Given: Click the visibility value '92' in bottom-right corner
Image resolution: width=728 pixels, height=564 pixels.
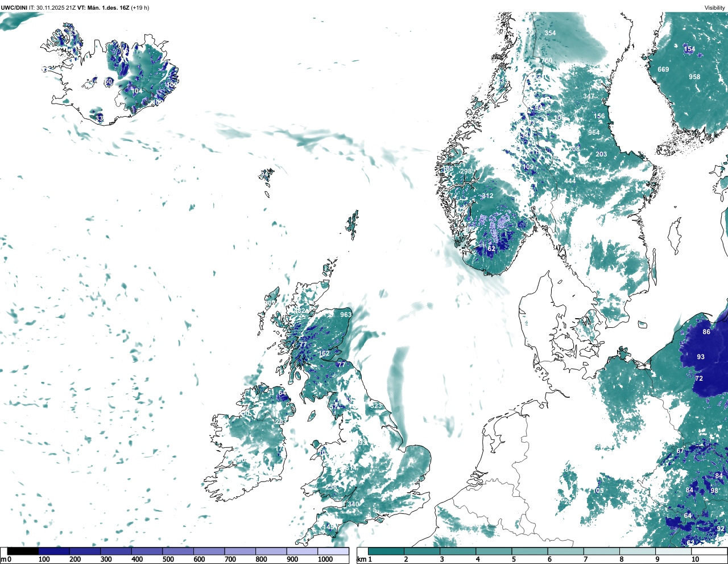Looking at the screenshot, I should (x=721, y=529).
